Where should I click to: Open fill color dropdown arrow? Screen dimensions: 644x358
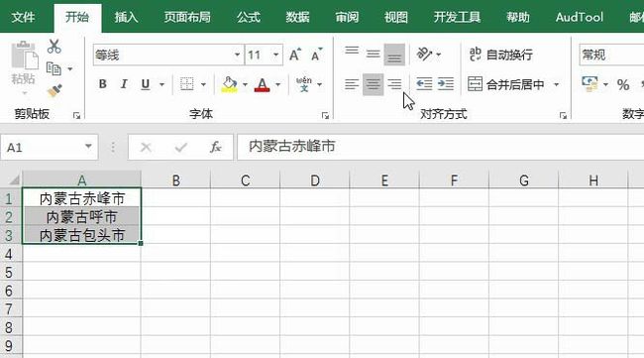click(245, 84)
